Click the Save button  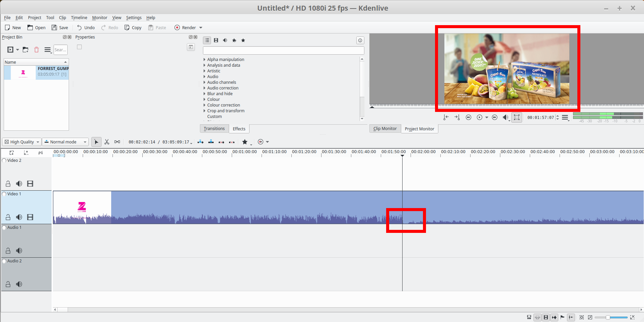tap(60, 28)
